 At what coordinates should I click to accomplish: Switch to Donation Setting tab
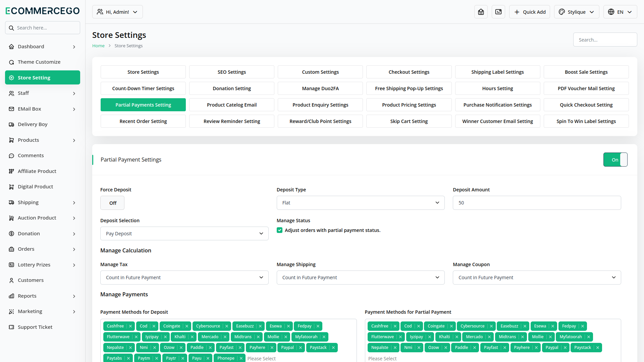click(232, 88)
